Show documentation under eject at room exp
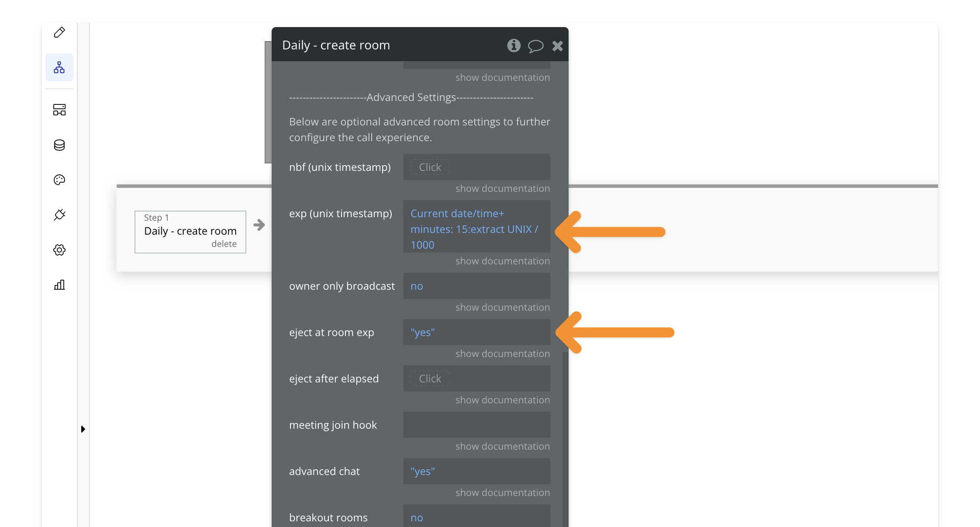The image size is (980, 527). coord(503,354)
